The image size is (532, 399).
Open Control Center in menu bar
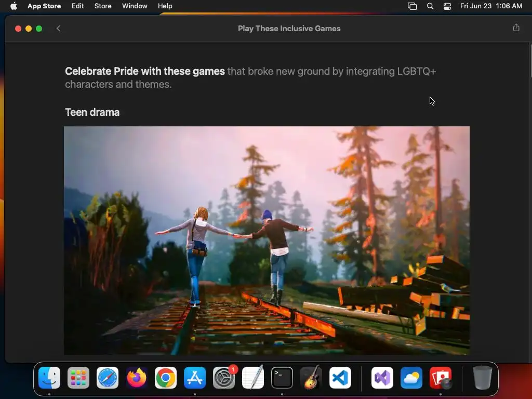447,6
